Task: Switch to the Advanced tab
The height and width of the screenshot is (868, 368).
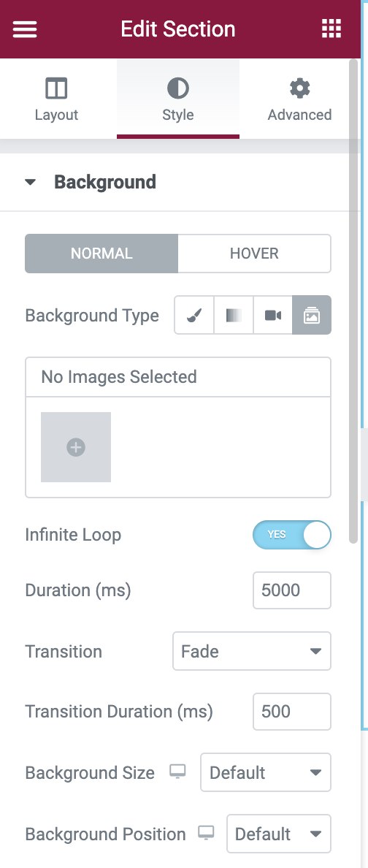Action: tap(300, 99)
